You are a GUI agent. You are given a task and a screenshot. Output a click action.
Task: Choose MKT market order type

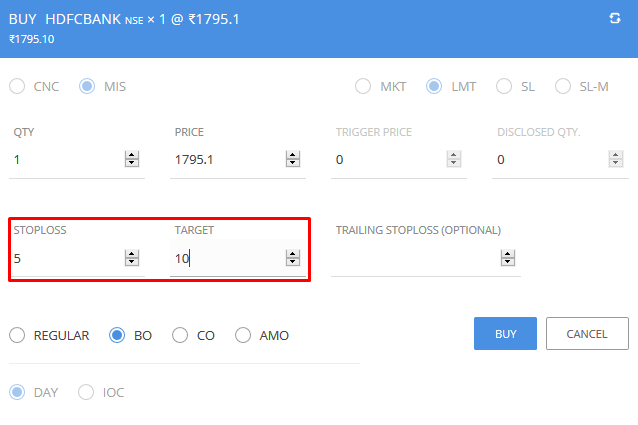click(x=363, y=86)
